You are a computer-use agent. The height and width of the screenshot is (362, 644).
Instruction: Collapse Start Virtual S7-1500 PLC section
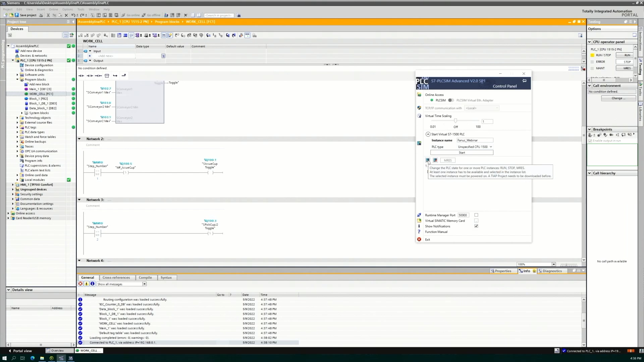click(x=428, y=134)
